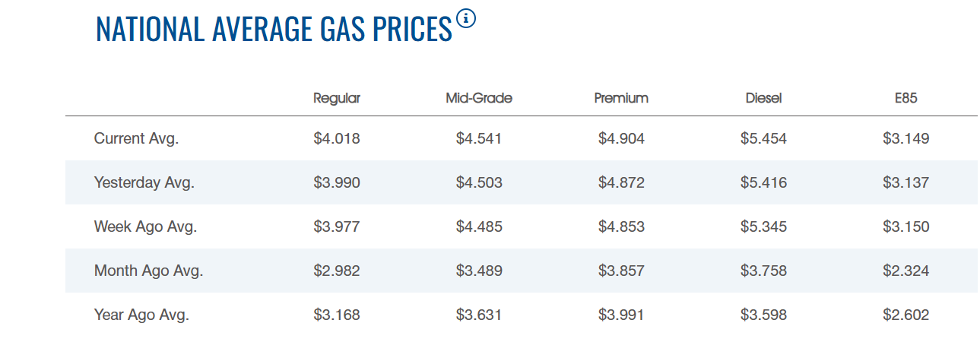This screenshot has width=980, height=342.
Task: Select the current Diesel price $5.454
Action: (763, 139)
